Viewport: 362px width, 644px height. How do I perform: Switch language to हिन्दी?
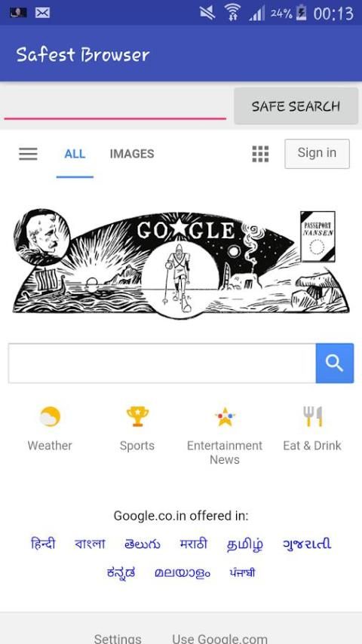(43, 544)
